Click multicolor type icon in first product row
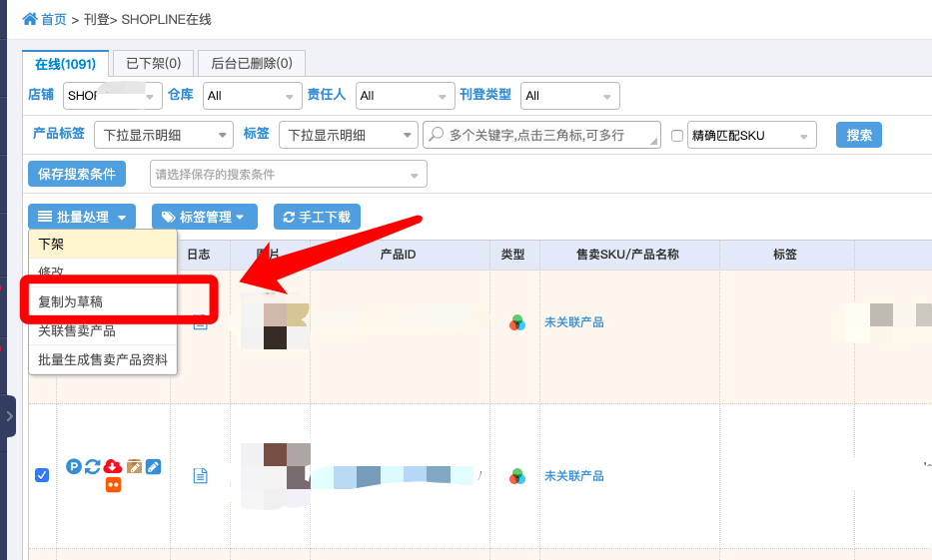Image resolution: width=932 pixels, height=560 pixels. 517,323
